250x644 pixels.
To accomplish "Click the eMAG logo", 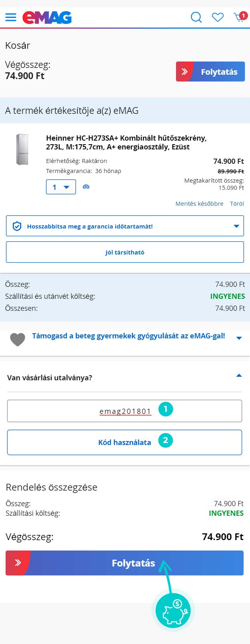I will (47, 18).
